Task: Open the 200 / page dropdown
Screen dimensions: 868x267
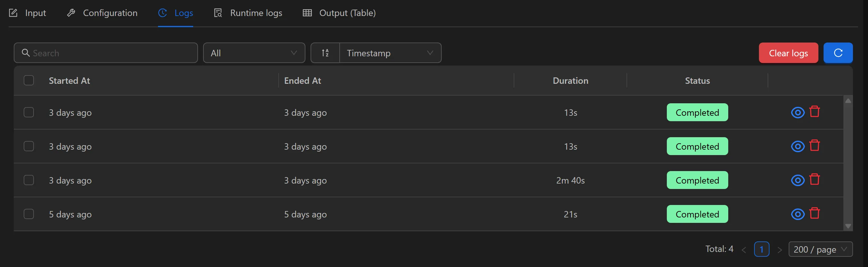Action: (x=820, y=249)
